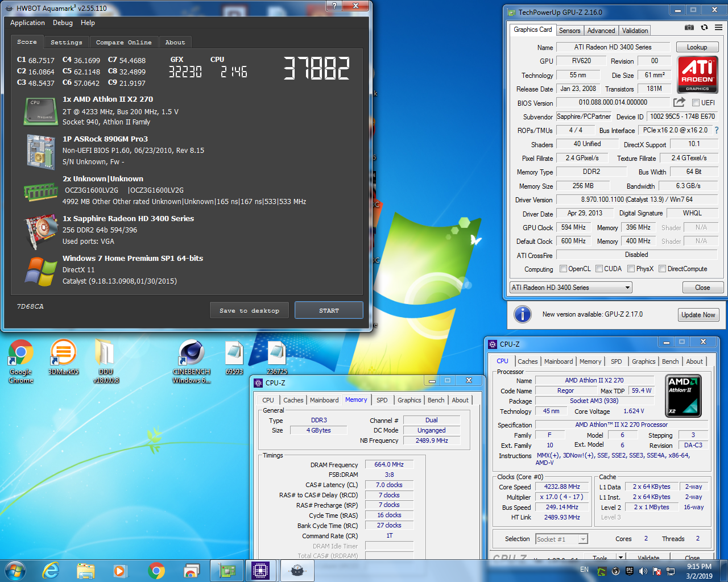
Task: Click Sapphire Radeon HD 3400 card image
Action: pyautogui.click(x=40, y=232)
